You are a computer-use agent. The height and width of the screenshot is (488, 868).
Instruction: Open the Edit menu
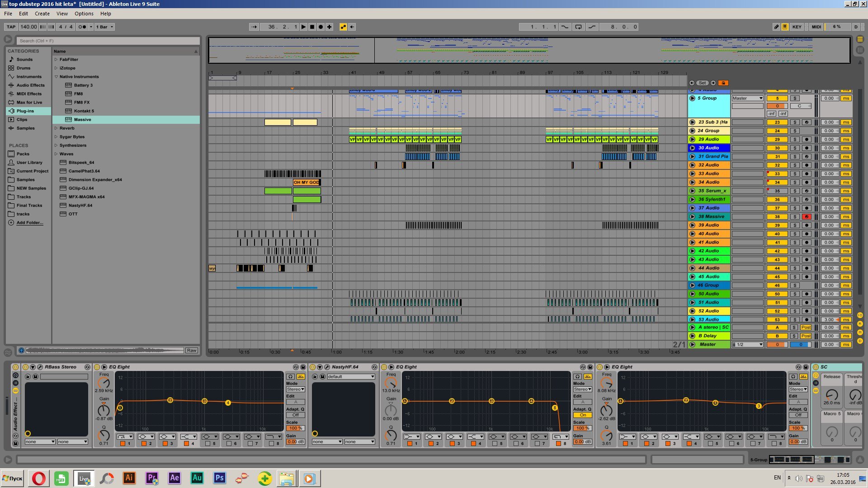coord(24,14)
